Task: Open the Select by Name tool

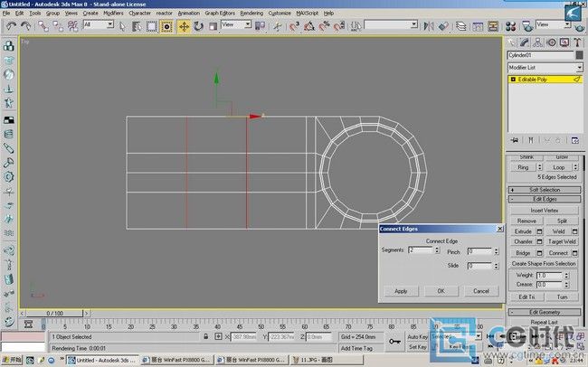Action: click(x=137, y=26)
